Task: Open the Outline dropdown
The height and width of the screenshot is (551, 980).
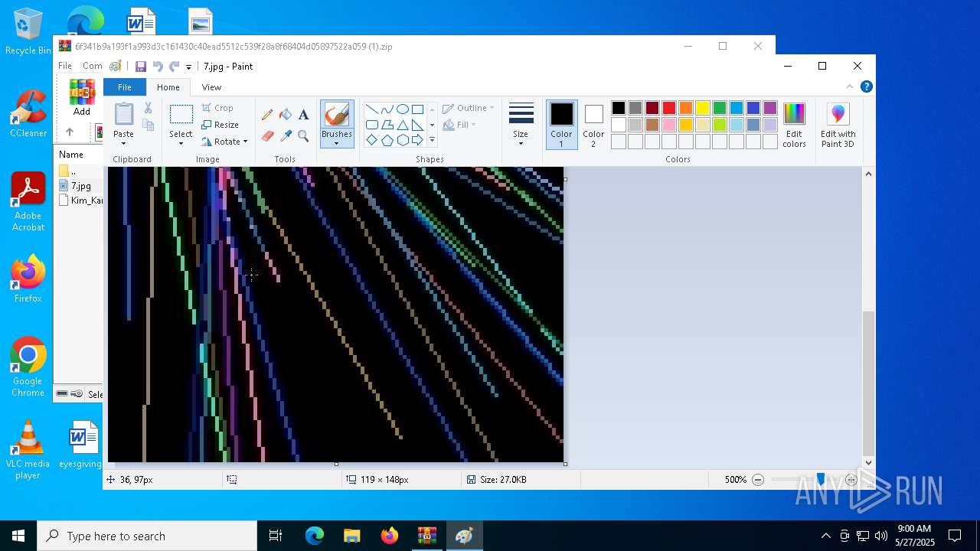Action: pyautogui.click(x=468, y=108)
